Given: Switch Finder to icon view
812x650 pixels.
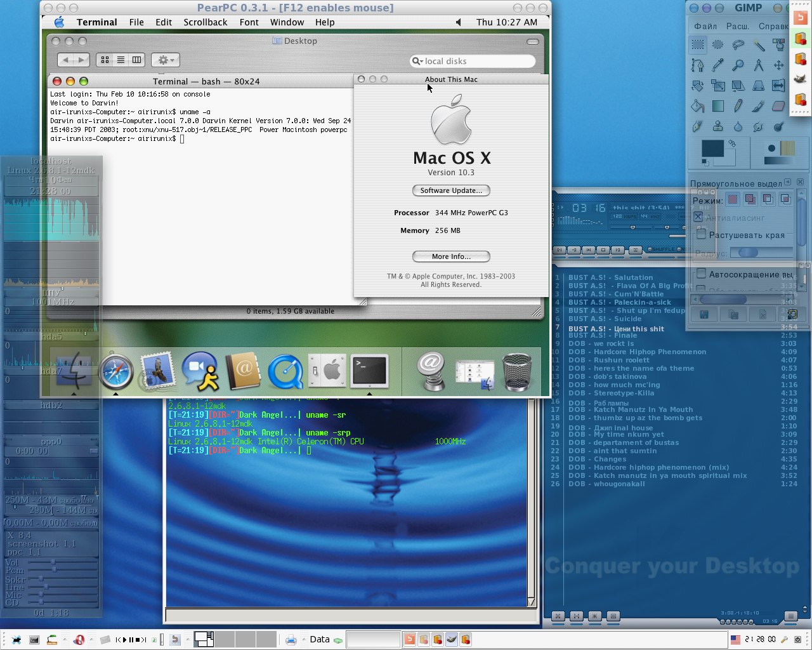Looking at the screenshot, I should click(x=105, y=60).
